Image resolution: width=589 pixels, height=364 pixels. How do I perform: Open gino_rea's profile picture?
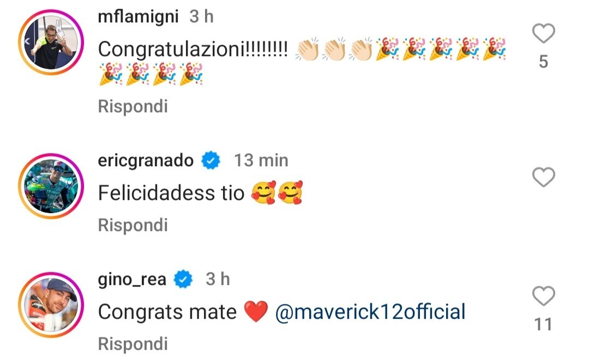coord(51,304)
